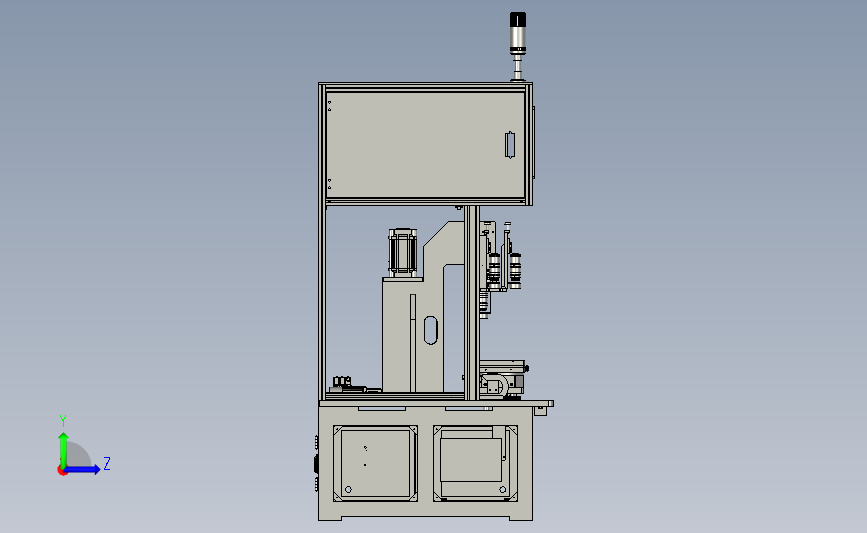The height and width of the screenshot is (533, 867).
Task: Select the cylinder mounted on the press base
Action: [403, 252]
